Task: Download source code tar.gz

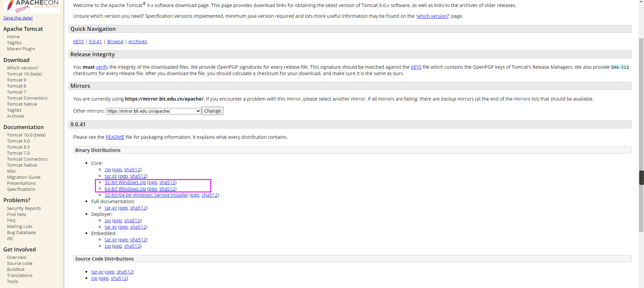Action: [97, 272]
